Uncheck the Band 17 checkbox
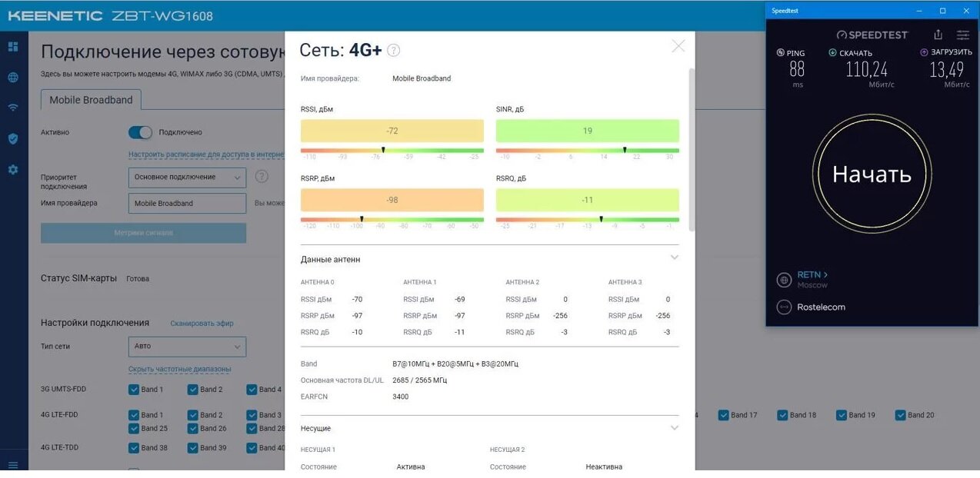Image resolution: width=980 pixels, height=478 pixels. pos(724,415)
